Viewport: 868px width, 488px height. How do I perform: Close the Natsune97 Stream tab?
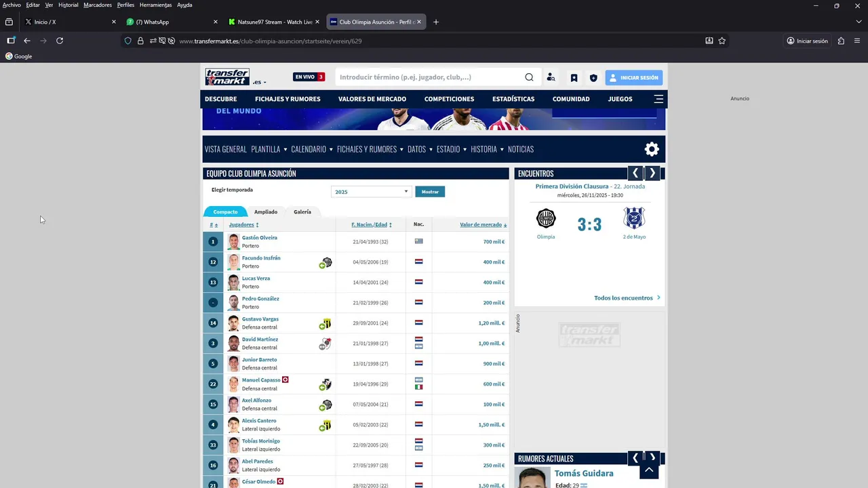coord(317,22)
